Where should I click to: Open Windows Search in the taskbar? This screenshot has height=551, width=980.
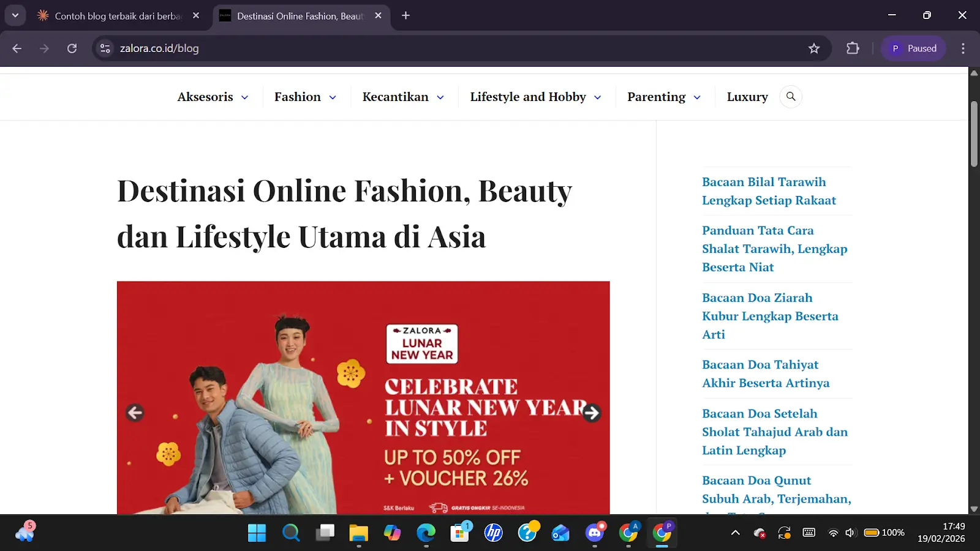291,533
